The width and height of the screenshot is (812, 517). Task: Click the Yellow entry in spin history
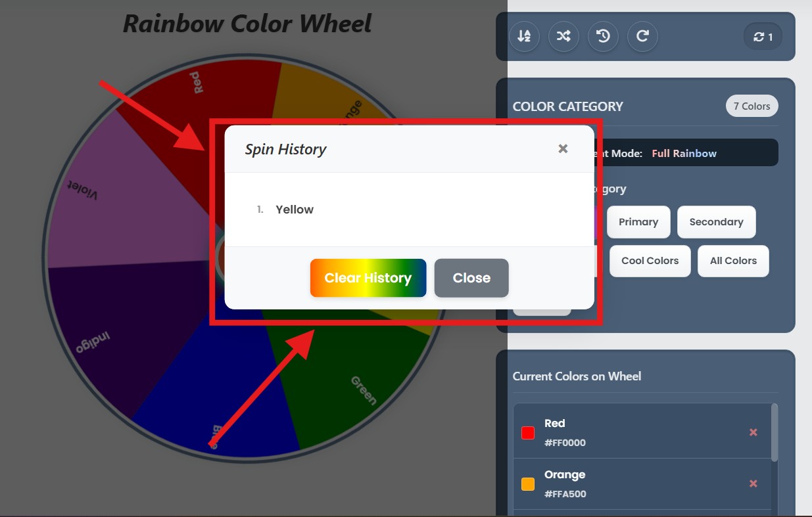295,210
